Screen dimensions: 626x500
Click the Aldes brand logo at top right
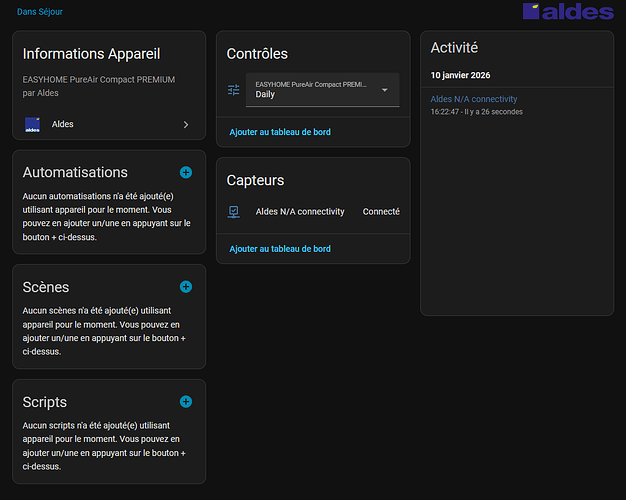[x=568, y=12]
